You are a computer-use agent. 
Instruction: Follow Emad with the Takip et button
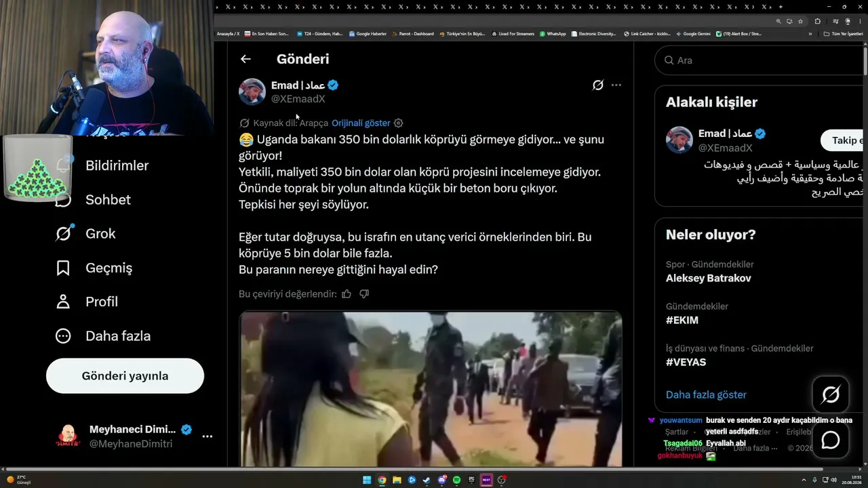click(x=842, y=141)
